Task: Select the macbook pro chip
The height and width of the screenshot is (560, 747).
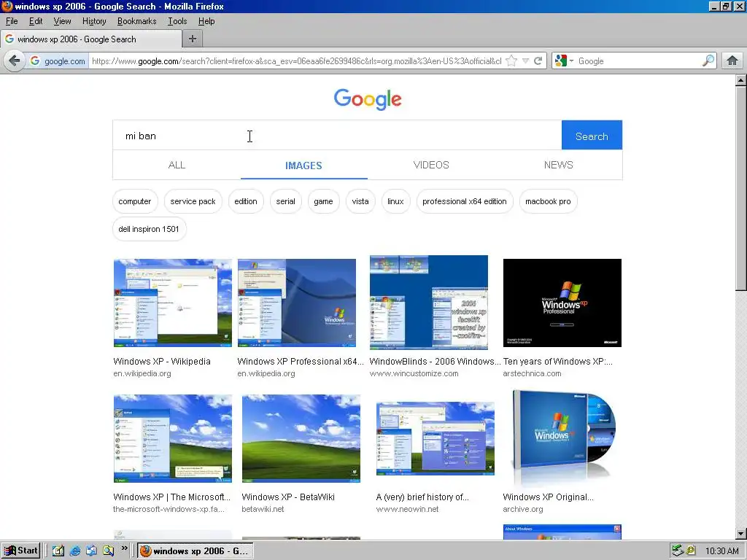Action: [x=548, y=201]
